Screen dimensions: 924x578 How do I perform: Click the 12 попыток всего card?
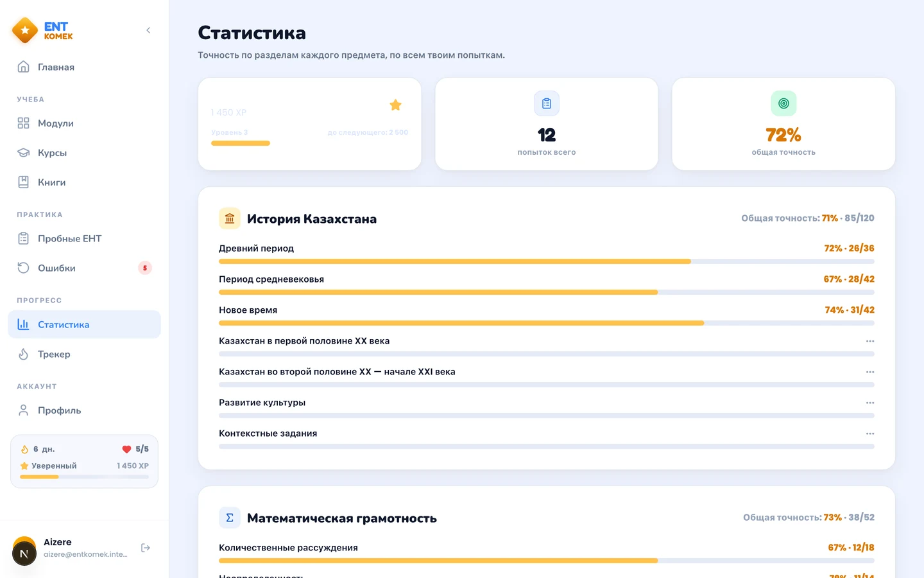pos(547,124)
